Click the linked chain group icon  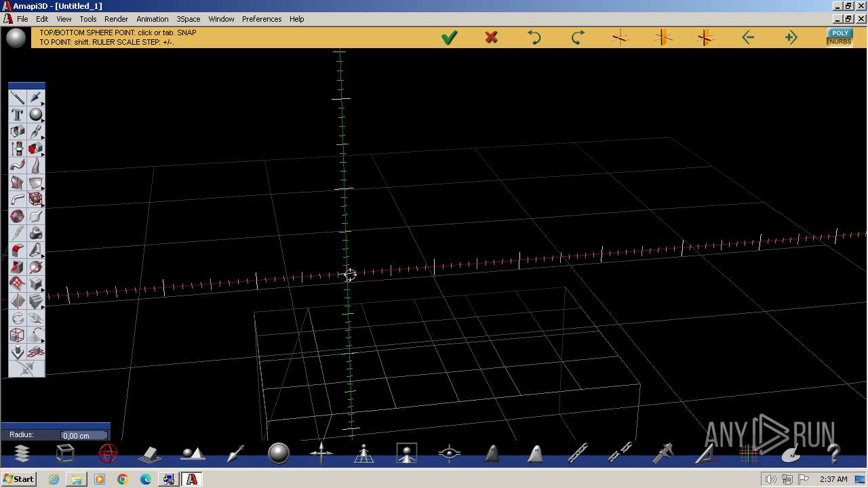coord(578,453)
